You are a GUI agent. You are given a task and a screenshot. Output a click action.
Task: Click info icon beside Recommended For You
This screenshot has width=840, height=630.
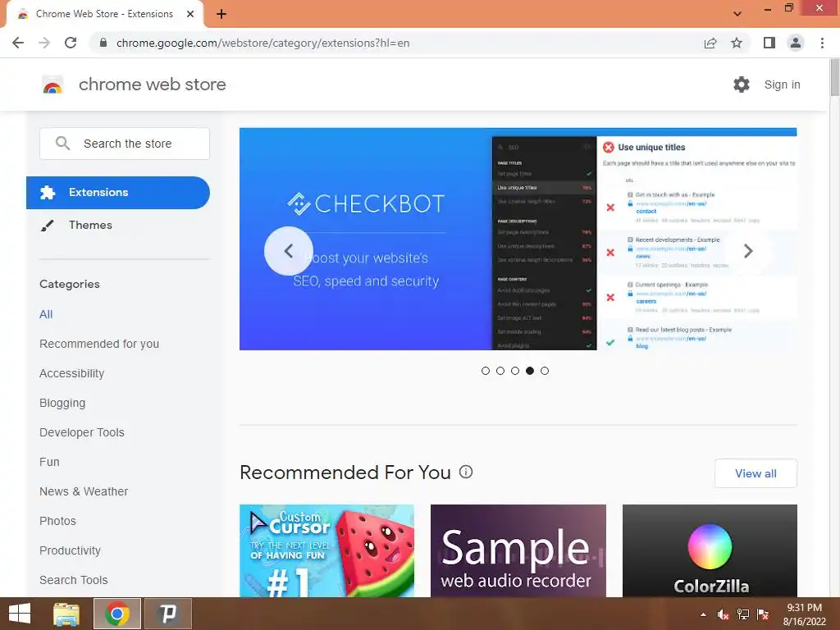(466, 472)
